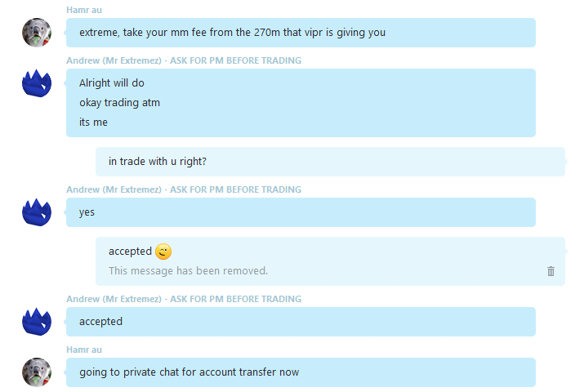This screenshot has height=392, width=584.
Task: Click the trash icon on removed message
Action: pos(551,271)
